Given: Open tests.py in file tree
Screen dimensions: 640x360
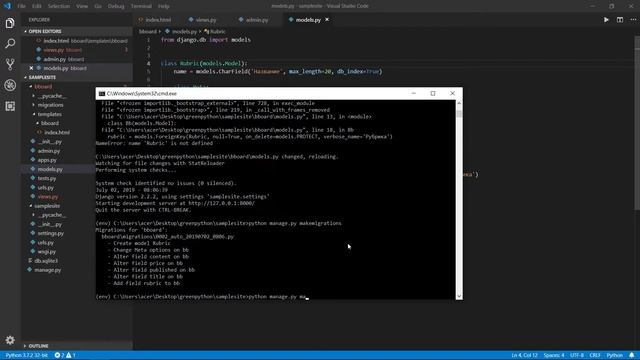Looking at the screenshot, I should tap(47, 178).
